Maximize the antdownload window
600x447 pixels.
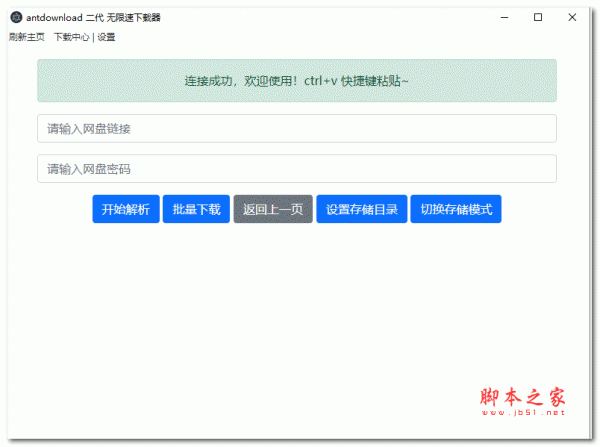(x=538, y=17)
